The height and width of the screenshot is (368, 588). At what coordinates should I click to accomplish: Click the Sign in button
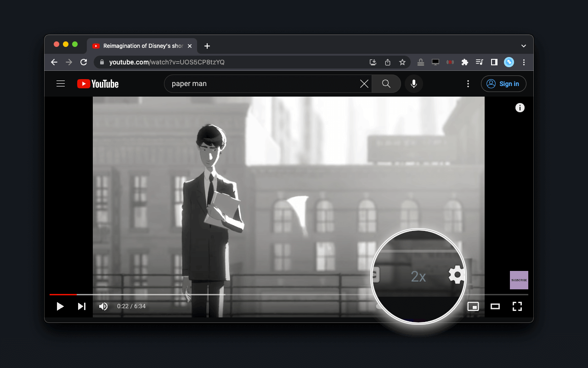pyautogui.click(x=503, y=84)
